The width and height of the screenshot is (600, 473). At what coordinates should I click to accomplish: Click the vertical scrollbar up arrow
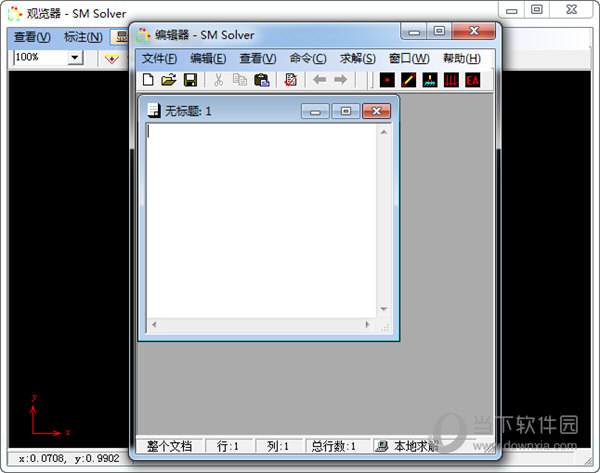[384, 132]
